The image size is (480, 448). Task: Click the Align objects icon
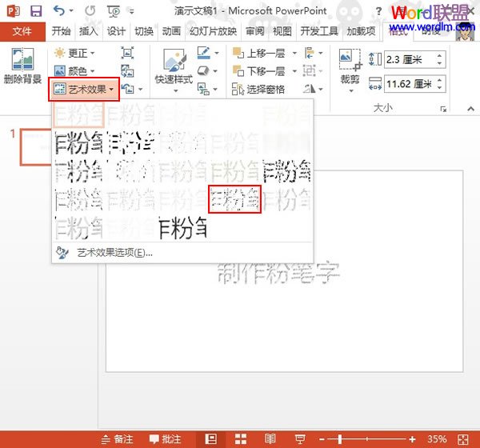pyautogui.click(x=310, y=53)
